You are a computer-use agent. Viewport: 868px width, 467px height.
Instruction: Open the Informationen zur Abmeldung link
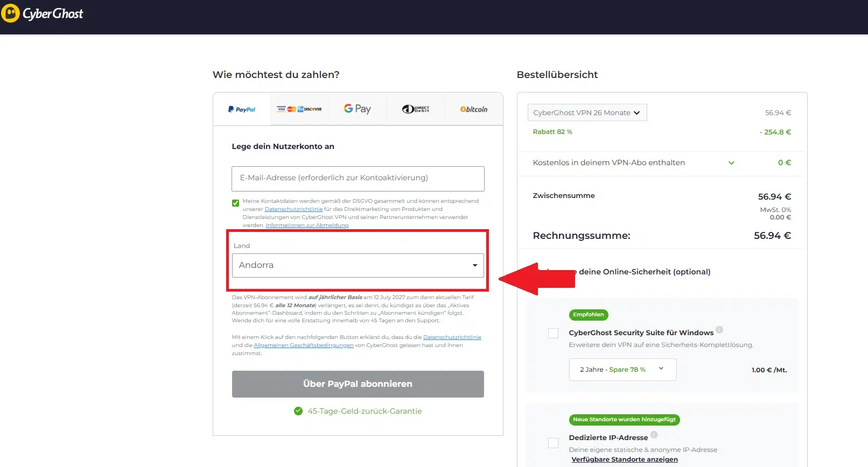coord(307,225)
